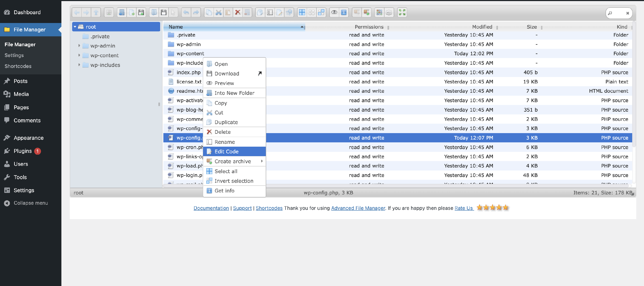644x286 pixels.
Task: Click the scissors cut toolbar icon
Action: coord(219,12)
